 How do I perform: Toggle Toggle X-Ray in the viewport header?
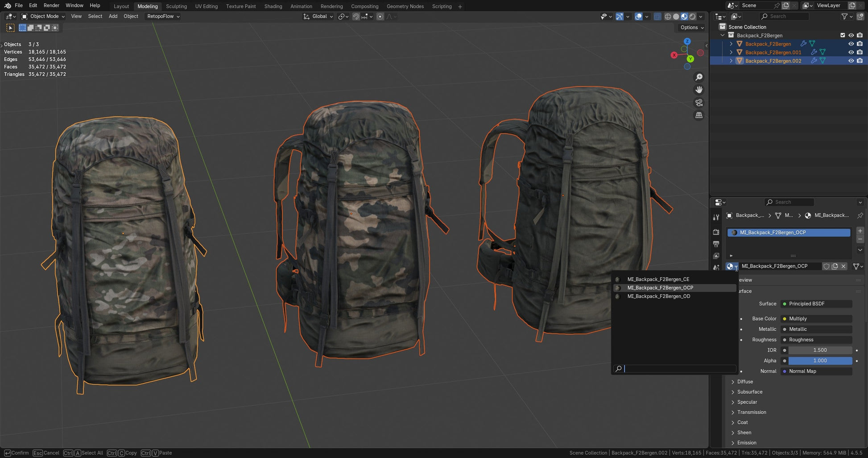click(x=657, y=17)
